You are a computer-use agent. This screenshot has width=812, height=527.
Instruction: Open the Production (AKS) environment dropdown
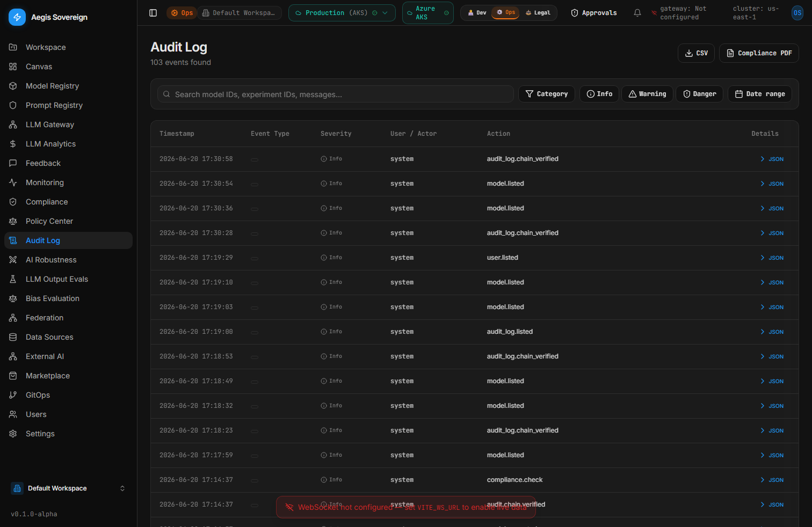click(x=342, y=13)
